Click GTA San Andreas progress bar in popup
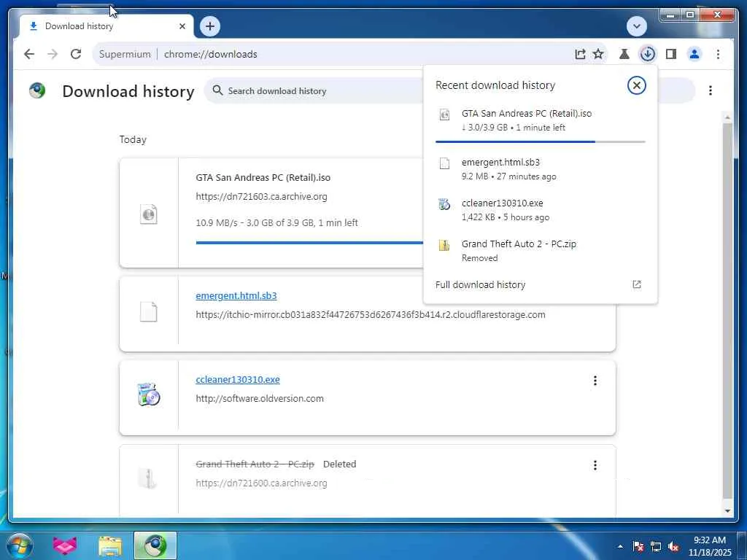Image resolution: width=747 pixels, height=560 pixels. [541, 141]
